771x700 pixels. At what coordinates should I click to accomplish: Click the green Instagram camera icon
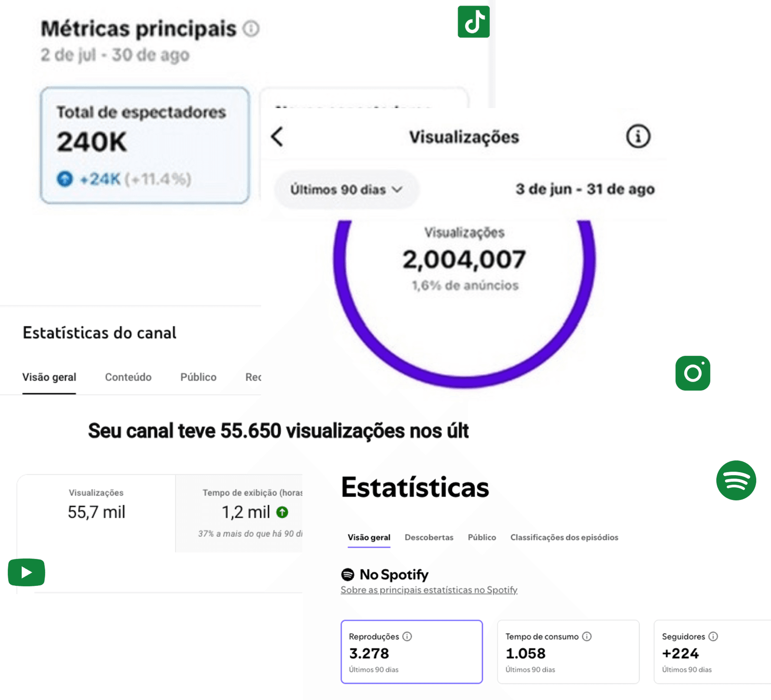point(692,373)
